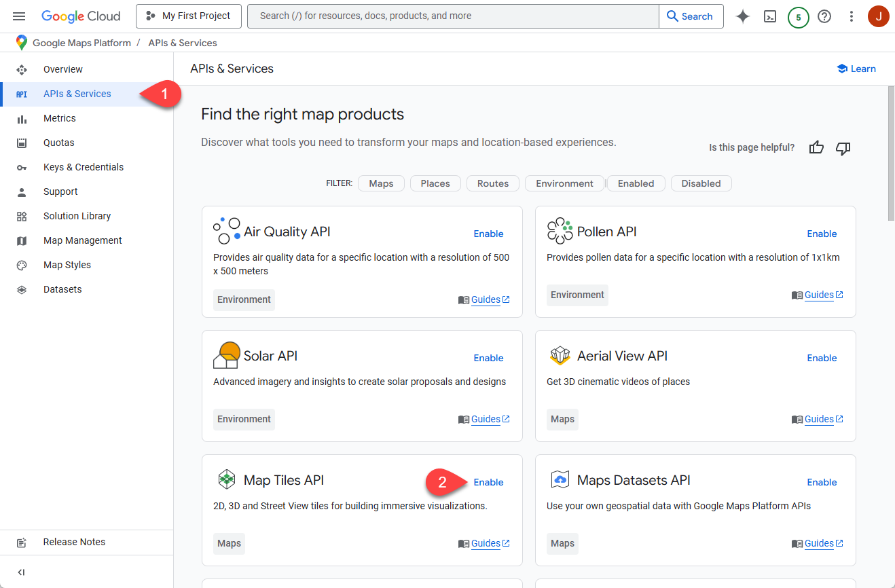
Task: Enable the Solar API
Action: point(488,358)
